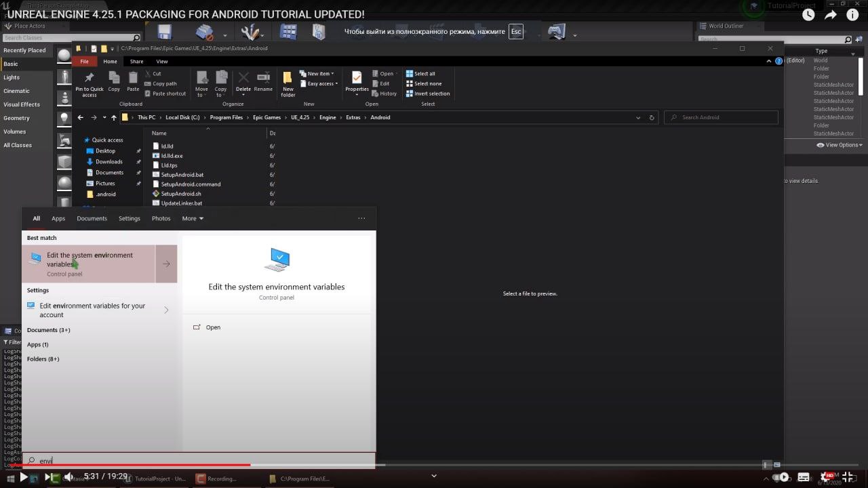
Task: Select the Lights category in Unreal
Action: coord(12,77)
